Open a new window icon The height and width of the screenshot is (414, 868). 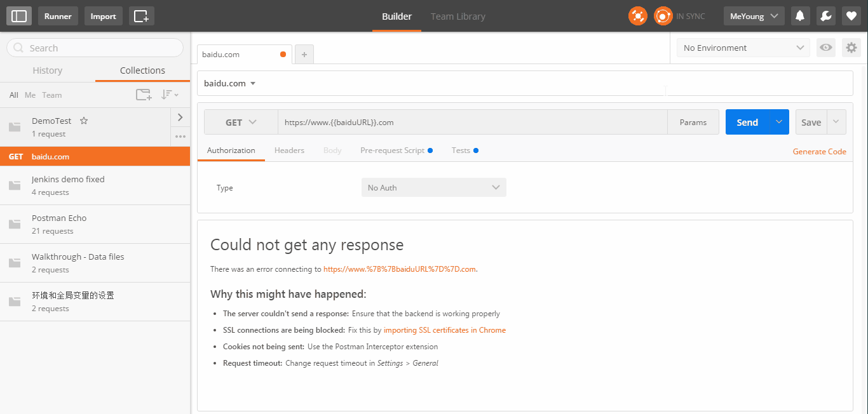(141, 16)
